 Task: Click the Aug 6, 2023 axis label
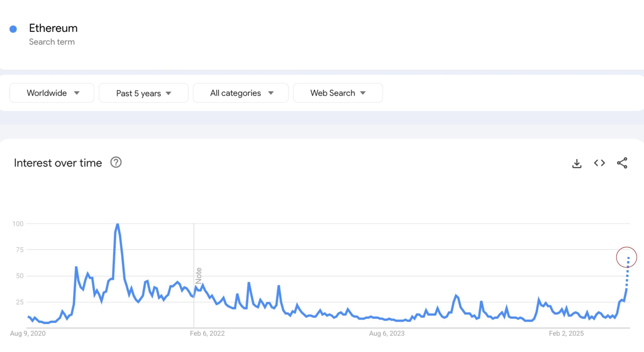pos(387,333)
